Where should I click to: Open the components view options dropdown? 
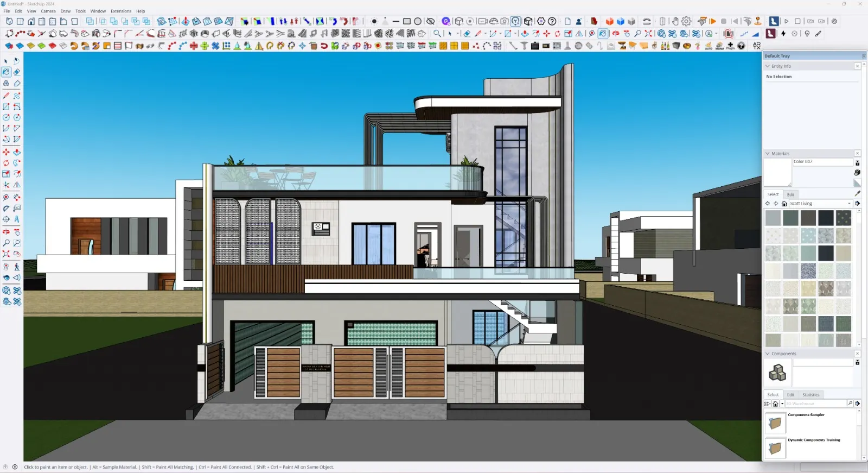tap(767, 403)
